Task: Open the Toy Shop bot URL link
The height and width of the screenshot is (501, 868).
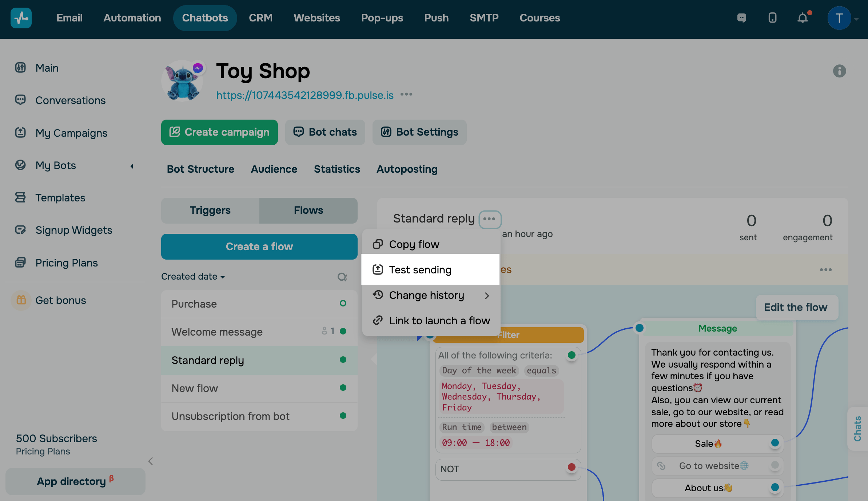Action: click(x=304, y=95)
